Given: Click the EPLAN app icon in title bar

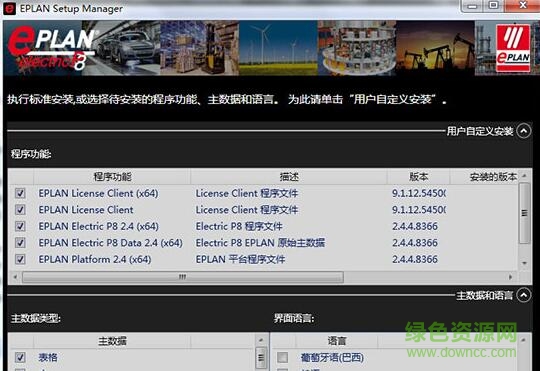Looking at the screenshot, I should 9,9.
